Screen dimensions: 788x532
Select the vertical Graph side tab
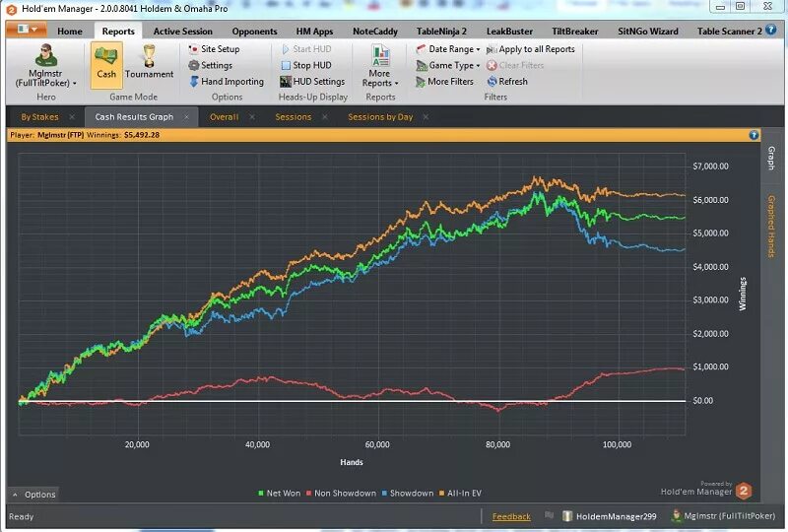(x=771, y=158)
